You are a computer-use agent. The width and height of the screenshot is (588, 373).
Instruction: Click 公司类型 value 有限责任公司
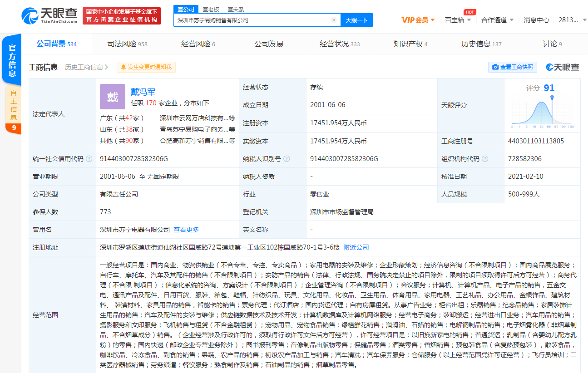[119, 194]
